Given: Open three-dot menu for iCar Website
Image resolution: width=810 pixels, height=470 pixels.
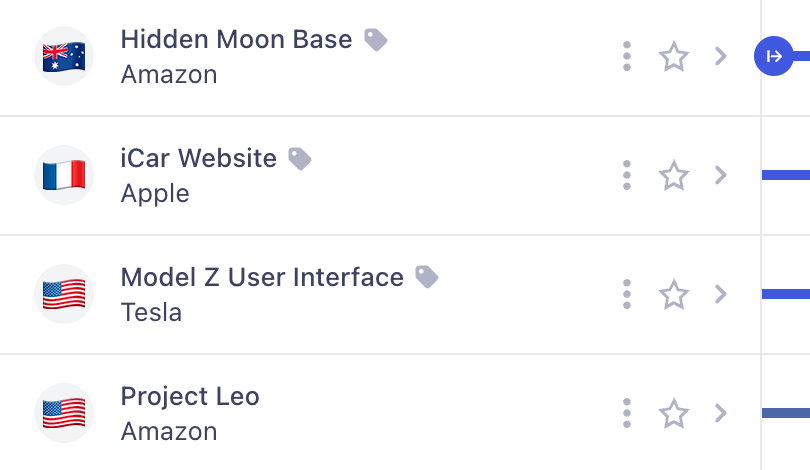Looking at the screenshot, I should 627,175.
